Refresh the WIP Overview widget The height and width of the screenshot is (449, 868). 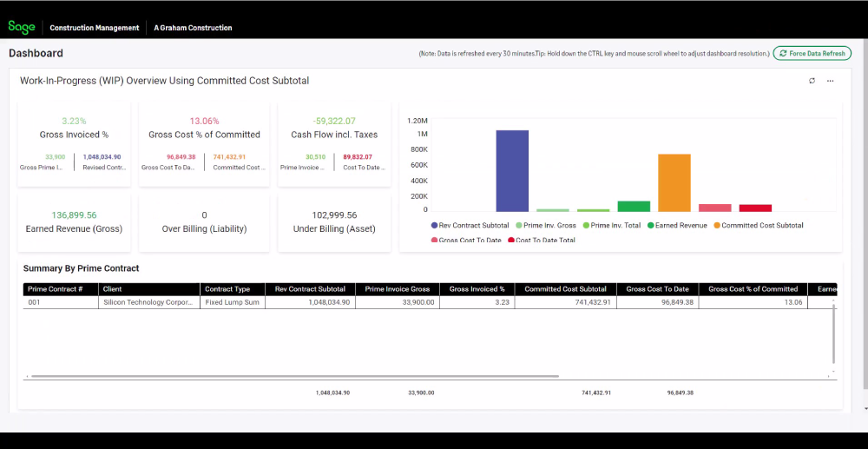point(812,81)
